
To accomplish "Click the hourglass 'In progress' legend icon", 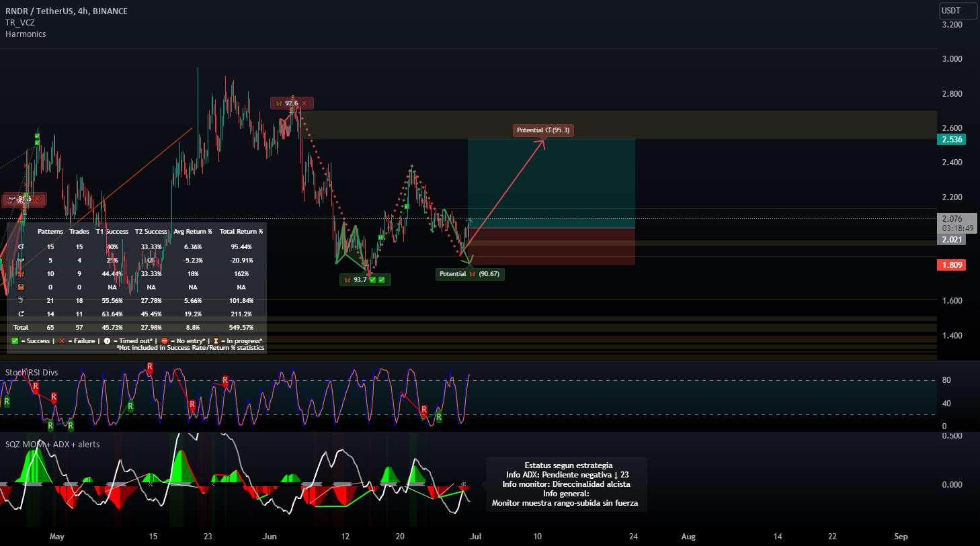I will [216, 341].
